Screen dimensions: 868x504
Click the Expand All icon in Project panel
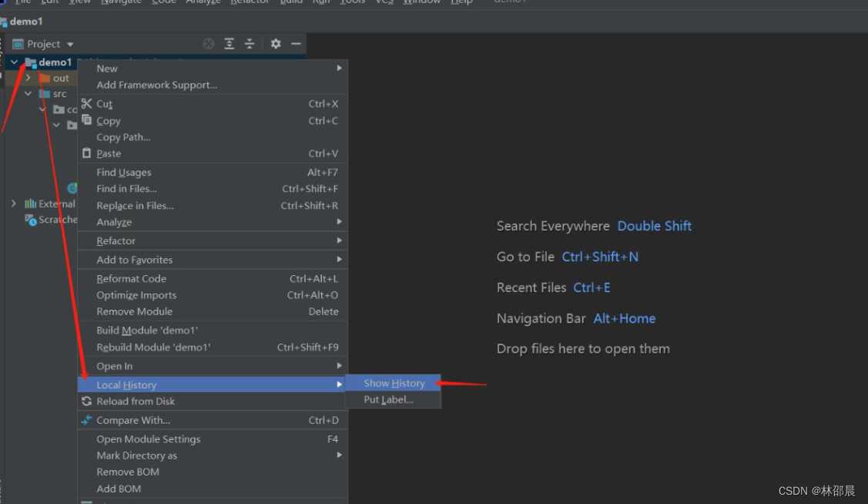[230, 44]
